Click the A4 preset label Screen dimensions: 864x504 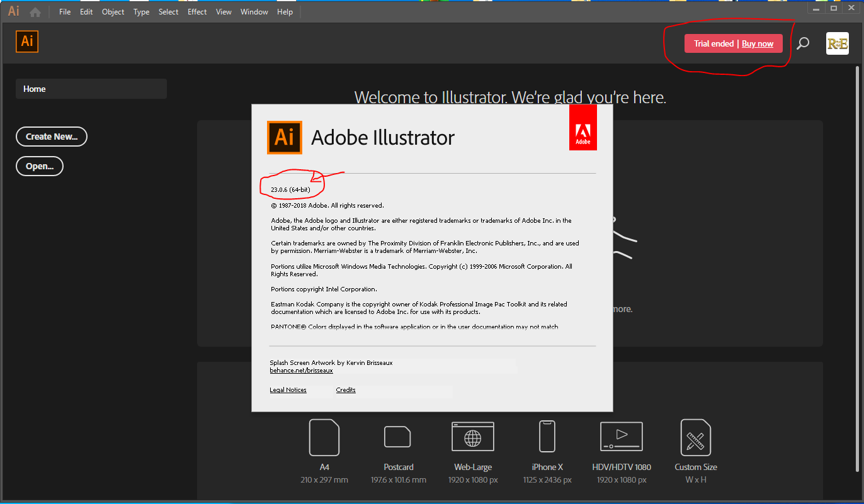pos(324,467)
